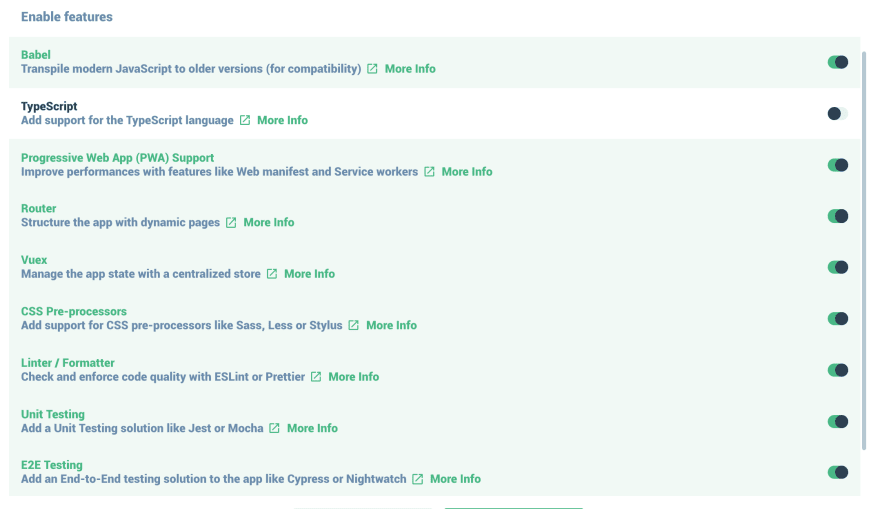880x509 pixels.
Task: Click external link icon beside TypeScript description
Action: (x=245, y=120)
